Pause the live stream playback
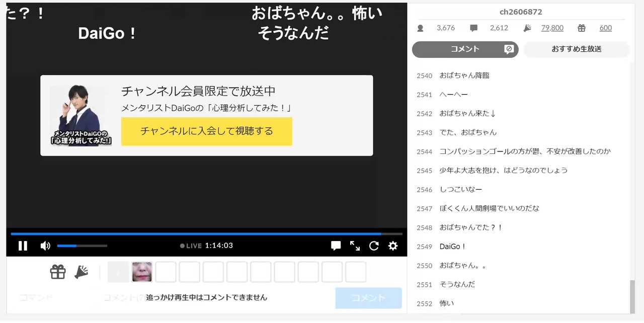 pos(23,246)
